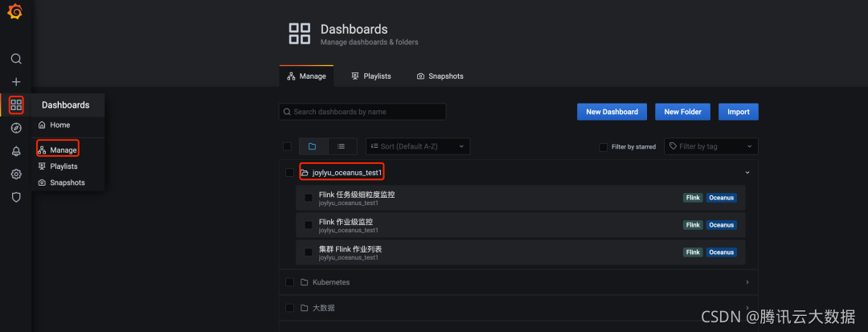Open the Server Admin shield icon

[x=16, y=197]
